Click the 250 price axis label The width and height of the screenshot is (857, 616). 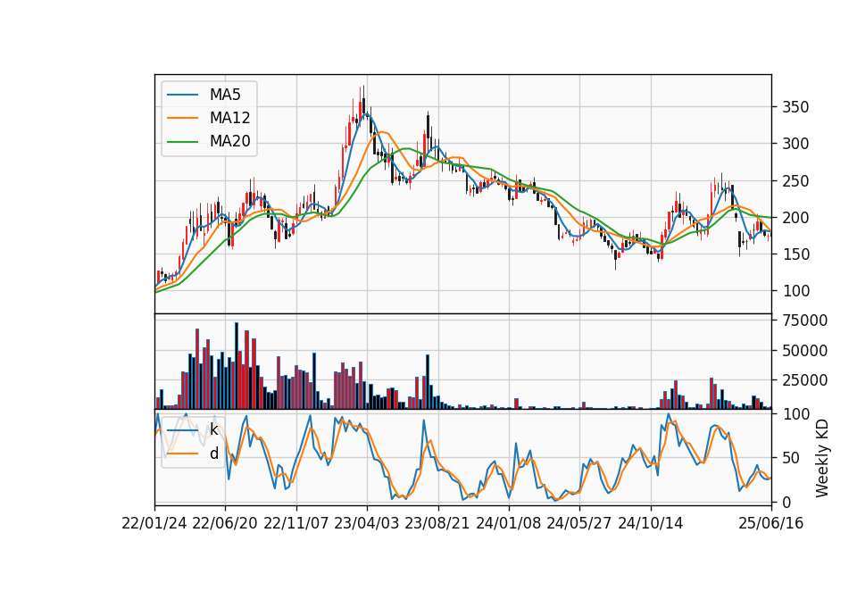point(795,181)
